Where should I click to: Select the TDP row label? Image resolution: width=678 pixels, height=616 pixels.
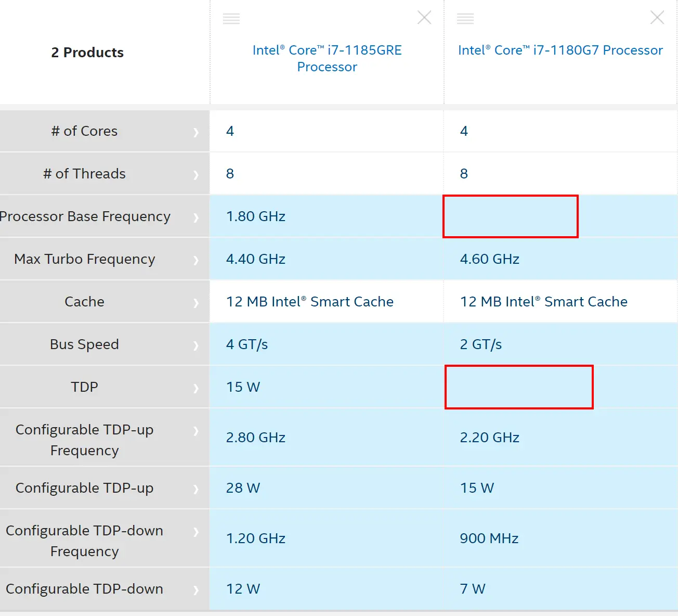(84, 387)
